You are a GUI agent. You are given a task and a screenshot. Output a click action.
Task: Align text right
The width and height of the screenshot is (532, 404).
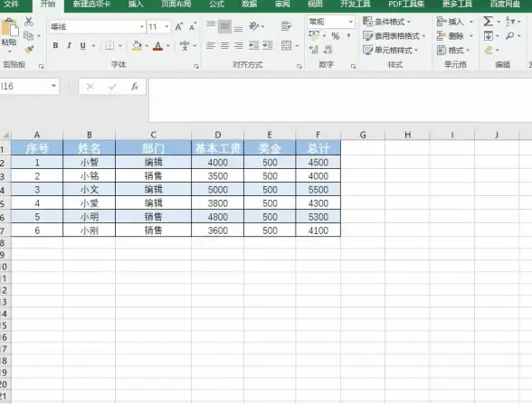[x=239, y=45]
